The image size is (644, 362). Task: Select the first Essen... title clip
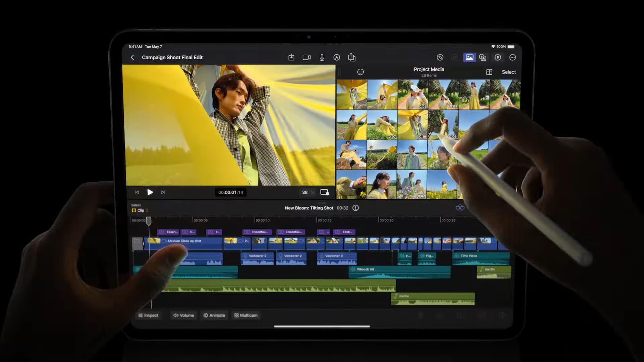pyautogui.click(x=168, y=232)
